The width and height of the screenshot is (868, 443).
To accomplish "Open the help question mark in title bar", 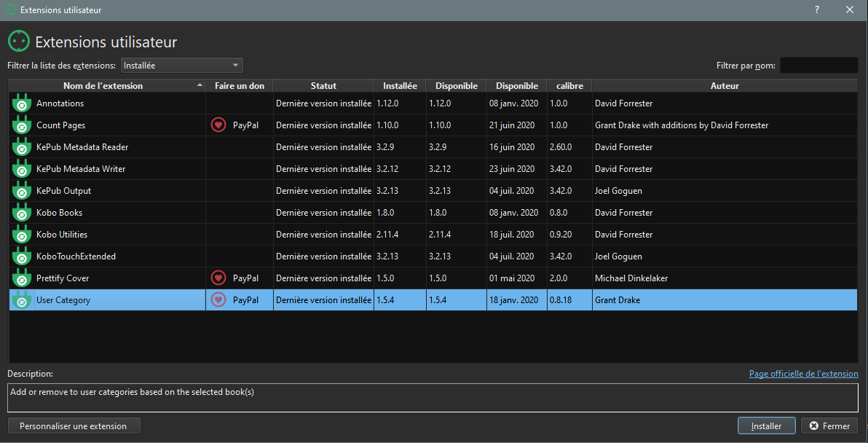I will (816, 10).
